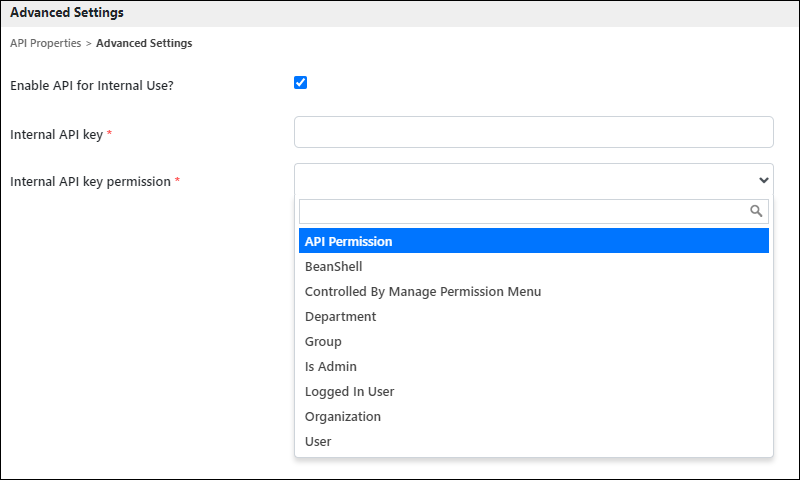800x480 pixels.
Task: Select API Permission option
Action: [534, 241]
